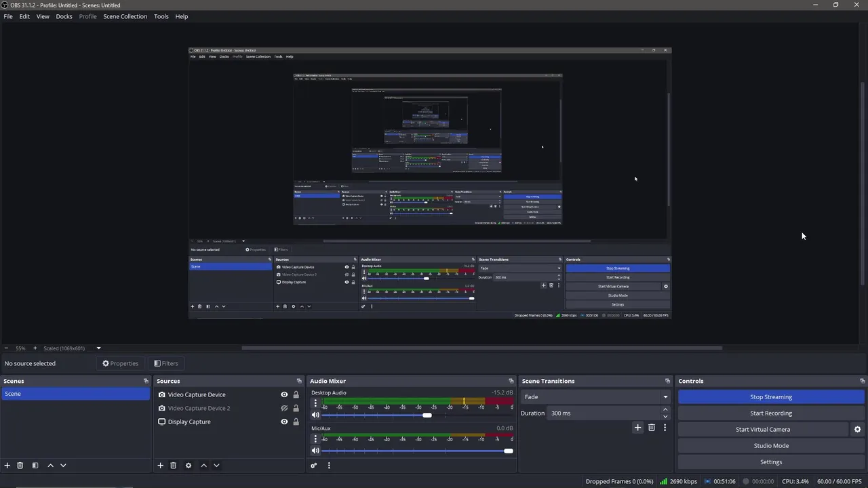Move source down arrow in Sources dock
The width and height of the screenshot is (868, 488).
click(216, 466)
